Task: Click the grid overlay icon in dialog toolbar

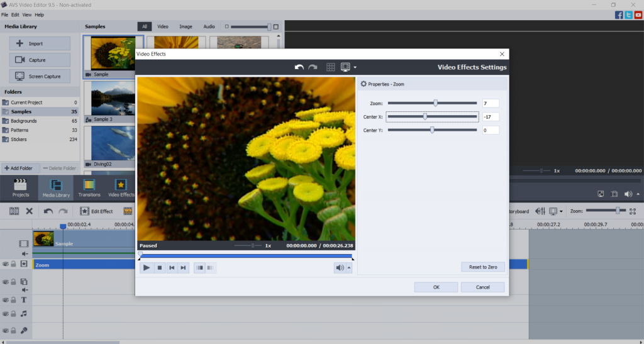Action: tap(331, 67)
